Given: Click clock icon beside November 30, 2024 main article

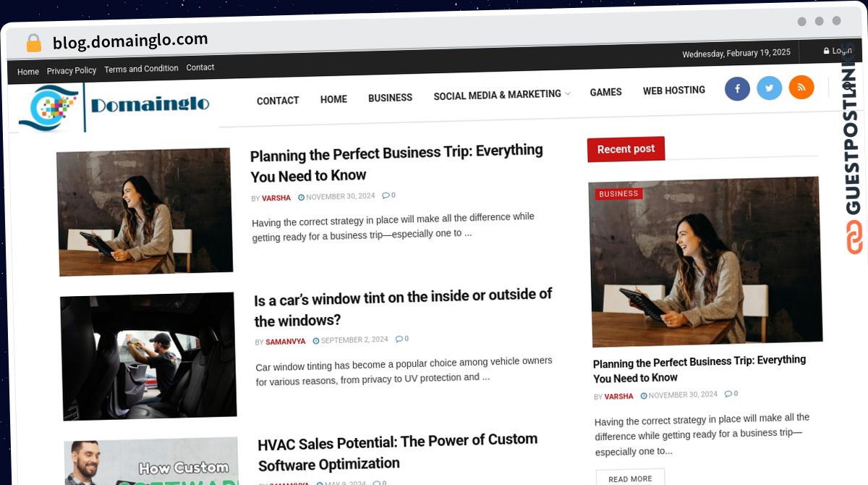Looking at the screenshot, I should pos(301,197).
